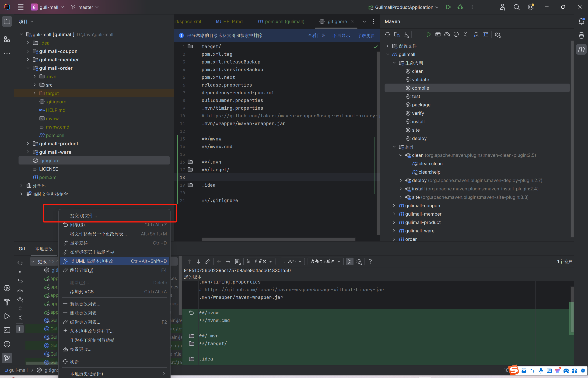
Task: Open Code With Me user icon
Action: tap(503, 7)
